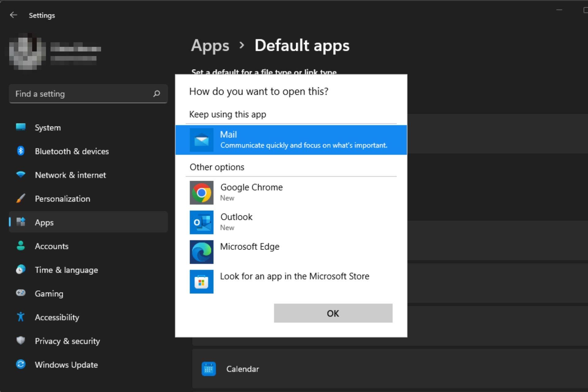This screenshot has width=588, height=392.
Task: Click the Gaming controller icon
Action: click(21, 293)
